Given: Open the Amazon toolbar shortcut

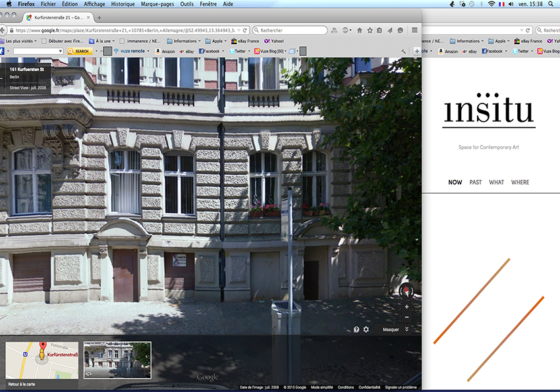Looking at the screenshot, I should tap(165, 51).
